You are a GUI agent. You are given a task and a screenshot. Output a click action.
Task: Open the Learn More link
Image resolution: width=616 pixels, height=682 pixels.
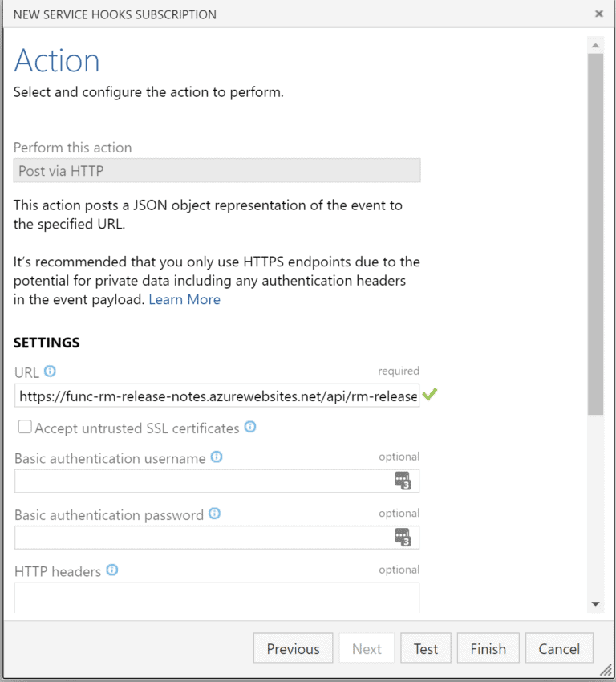click(x=184, y=298)
